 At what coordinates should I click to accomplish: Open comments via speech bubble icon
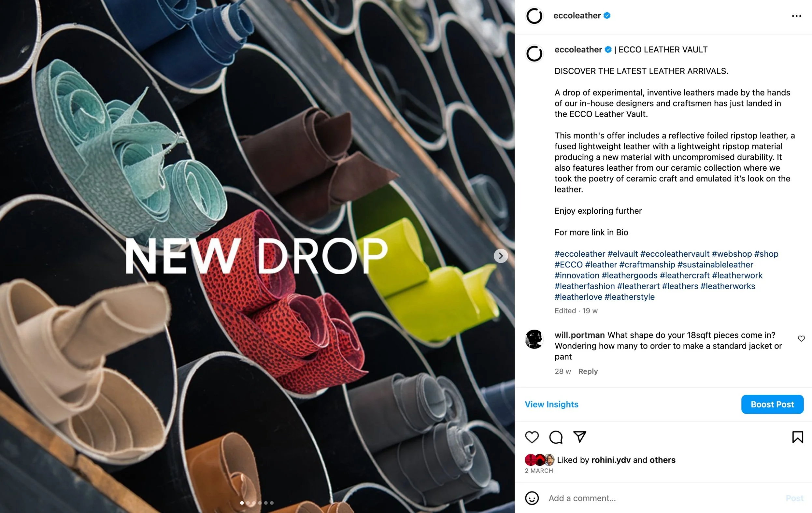click(556, 437)
